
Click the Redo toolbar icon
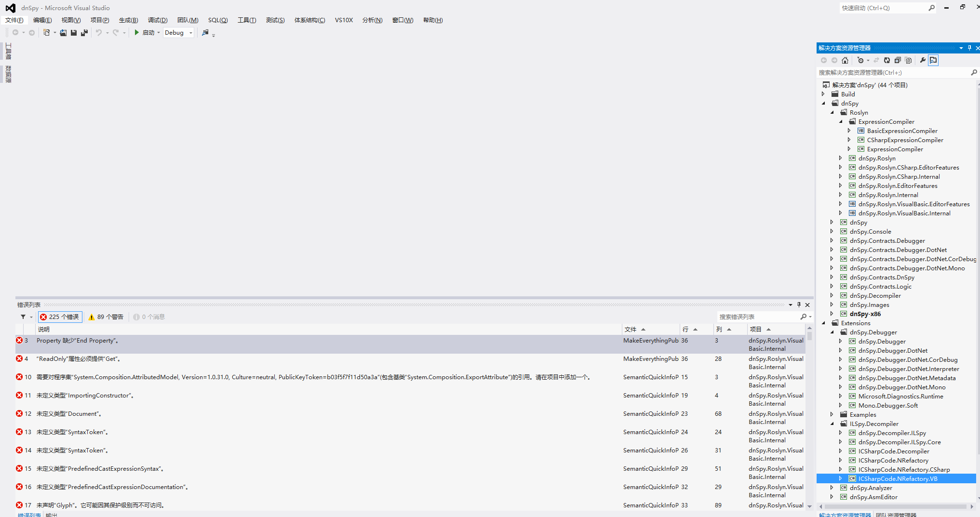coord(116,32)
